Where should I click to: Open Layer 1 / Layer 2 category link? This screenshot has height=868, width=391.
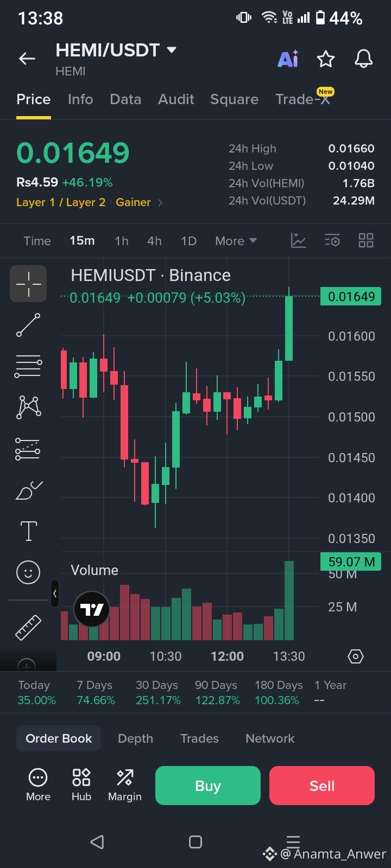pos(61,202)
